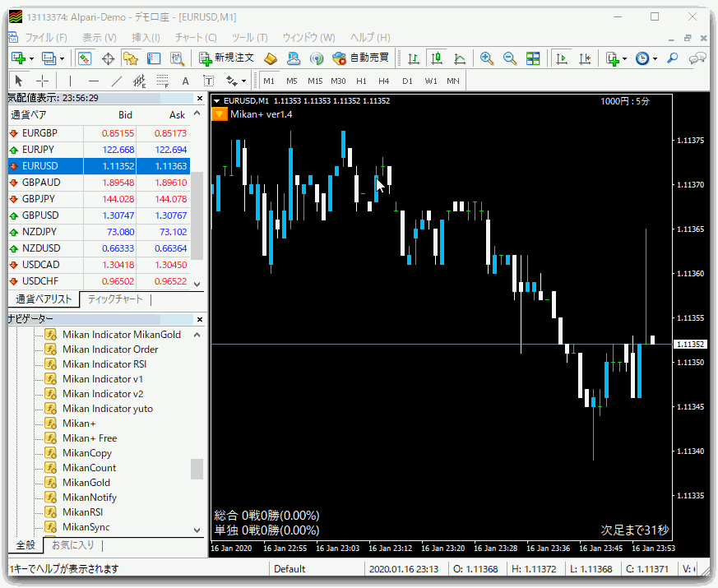The height and width of the screenshot is (588, 718).
Task: Toggle the Data Window crosshair-circle icon
Action: point(108,58)
